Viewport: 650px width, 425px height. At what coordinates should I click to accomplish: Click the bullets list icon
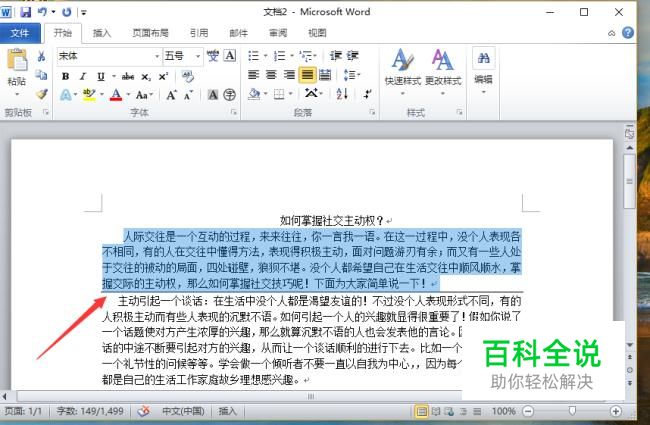click(254, 56)
